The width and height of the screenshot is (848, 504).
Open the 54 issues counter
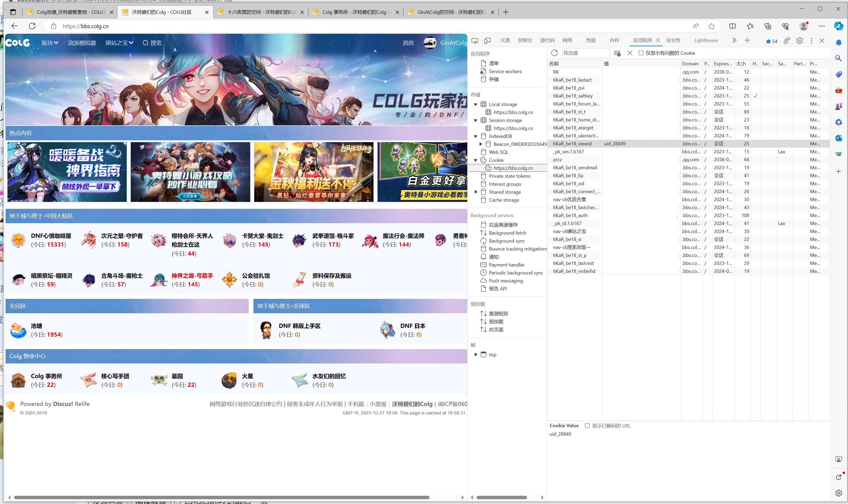click(771, 41)
